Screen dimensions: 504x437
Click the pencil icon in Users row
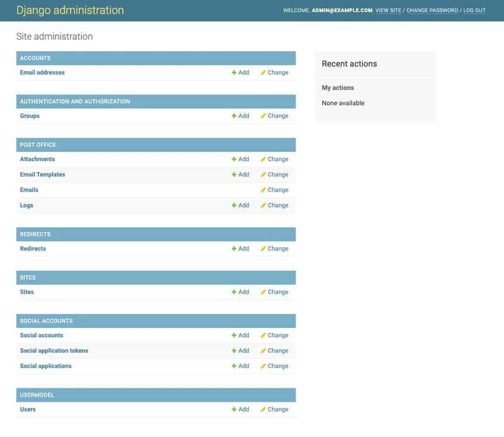coord(263,409)
